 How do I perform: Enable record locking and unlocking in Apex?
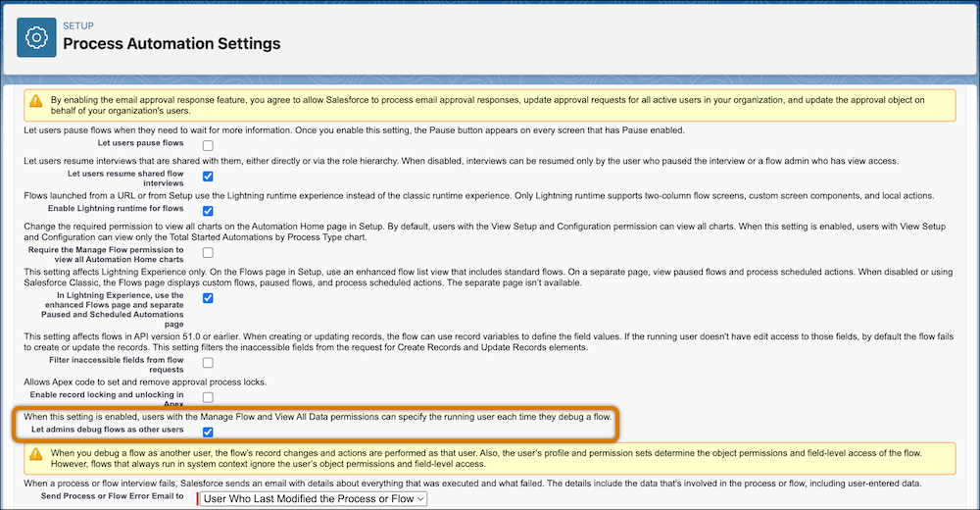point(208,397)
